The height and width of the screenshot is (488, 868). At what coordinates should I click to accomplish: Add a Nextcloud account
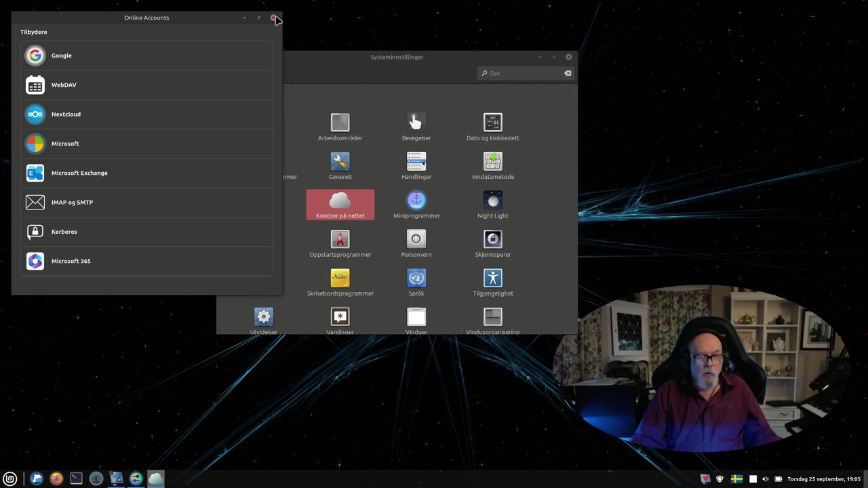[x=147, y=114]
